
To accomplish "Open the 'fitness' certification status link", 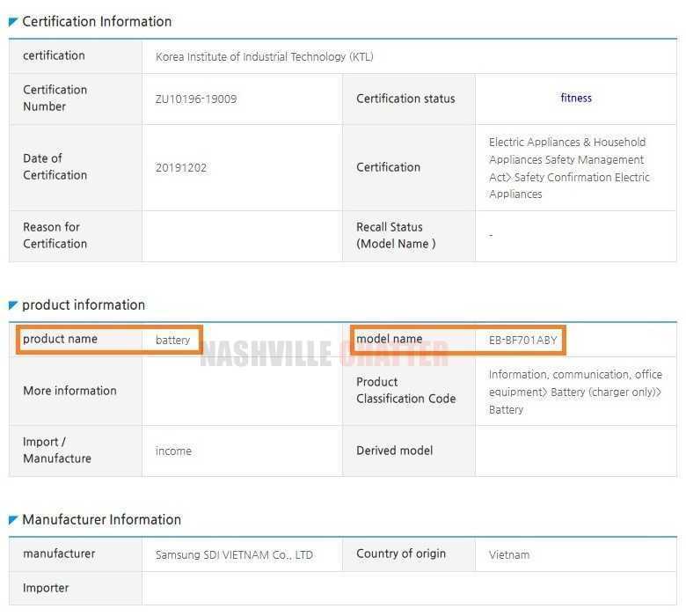I will 576,98.
